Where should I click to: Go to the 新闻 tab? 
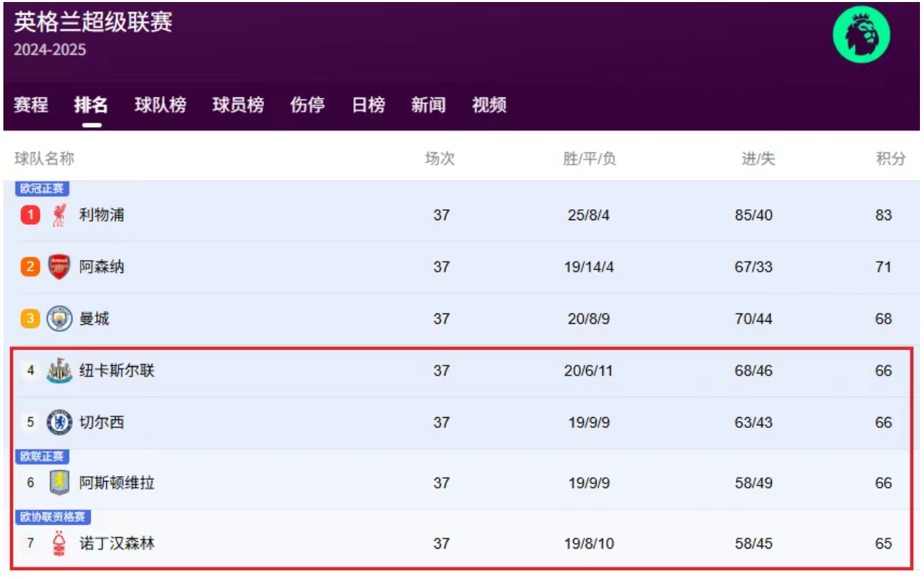[x=428, y=105]
